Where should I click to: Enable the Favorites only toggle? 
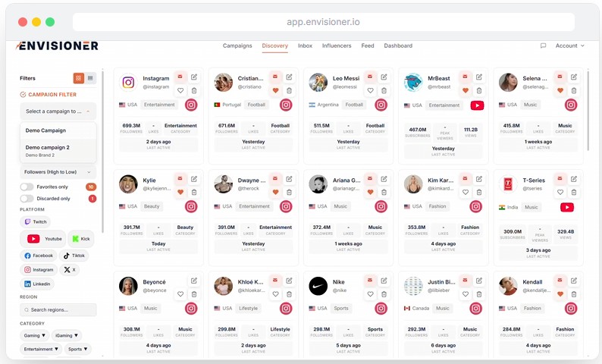27,187
